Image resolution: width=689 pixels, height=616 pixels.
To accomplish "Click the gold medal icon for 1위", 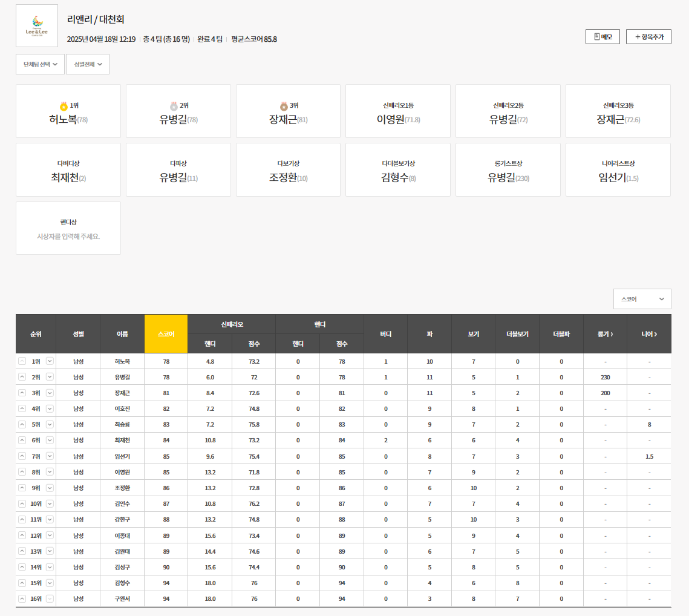I will (64, 106).
